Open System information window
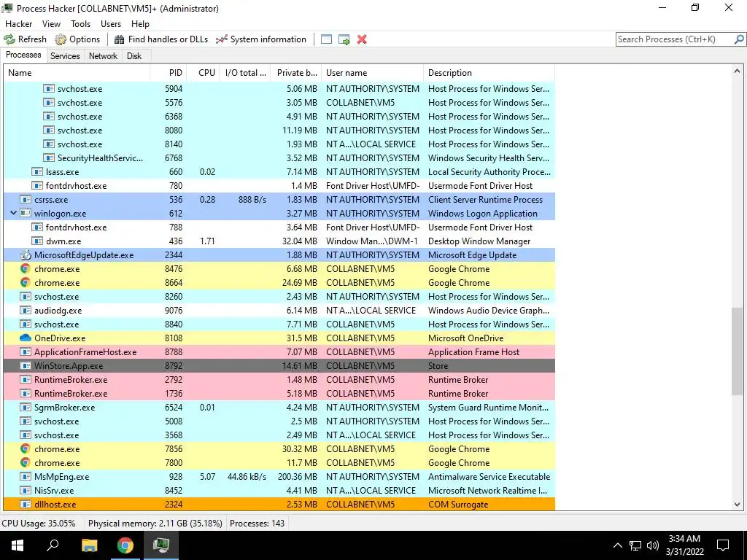 [261, 39]
